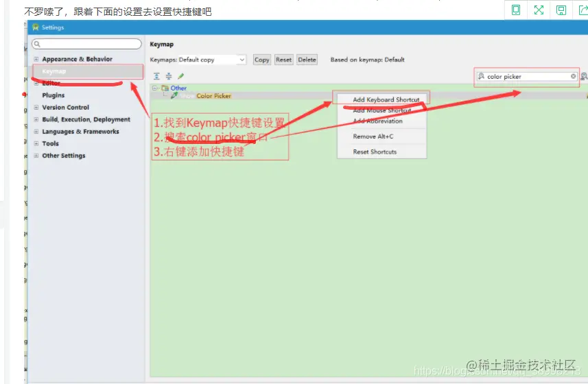Choose Add Mouse Shortcut from context menu
Viewport: 588px width, 384px height.
382,110
